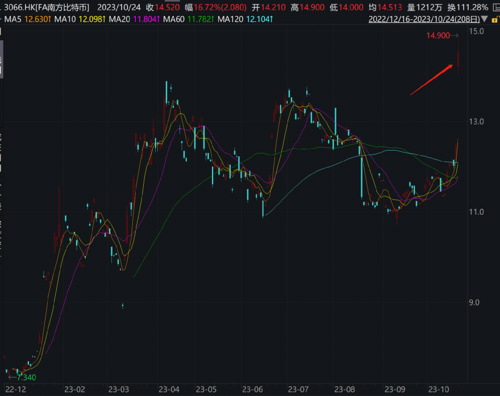The height and width of the screenshot is (396, 500).
Task: Click the 23-09 date axis label
Action: [395, 389]
